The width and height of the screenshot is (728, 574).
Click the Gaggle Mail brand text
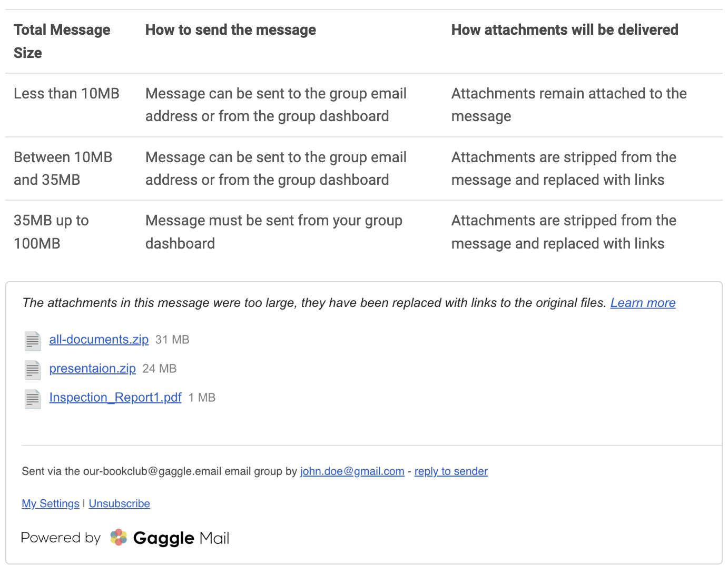pyautogui.click(x=181, y=538)
